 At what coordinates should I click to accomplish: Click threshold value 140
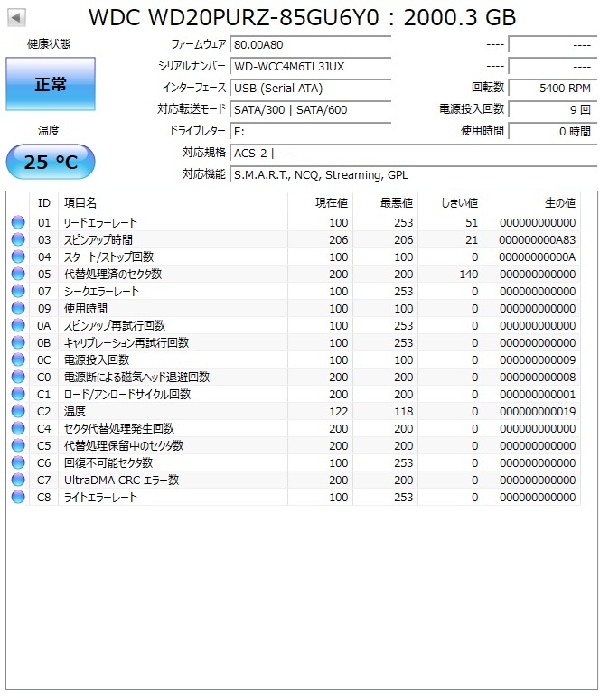[x=469, y=274]
